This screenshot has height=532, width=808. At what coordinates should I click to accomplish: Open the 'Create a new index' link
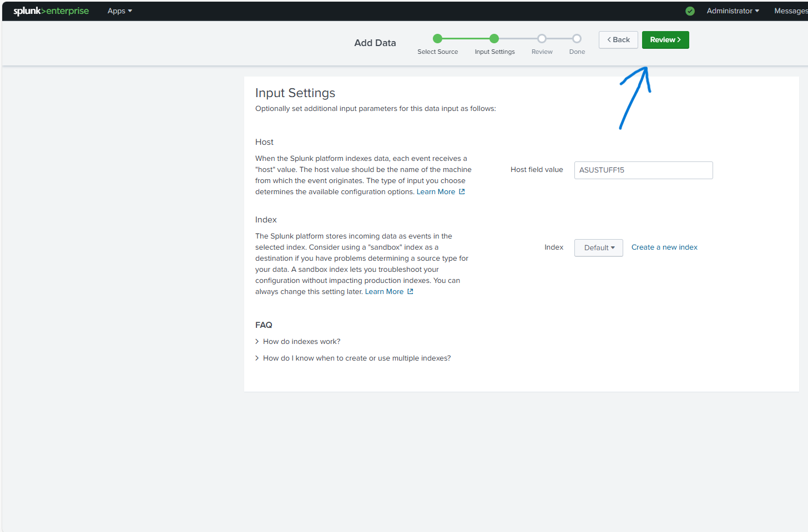tap(664, 247)
